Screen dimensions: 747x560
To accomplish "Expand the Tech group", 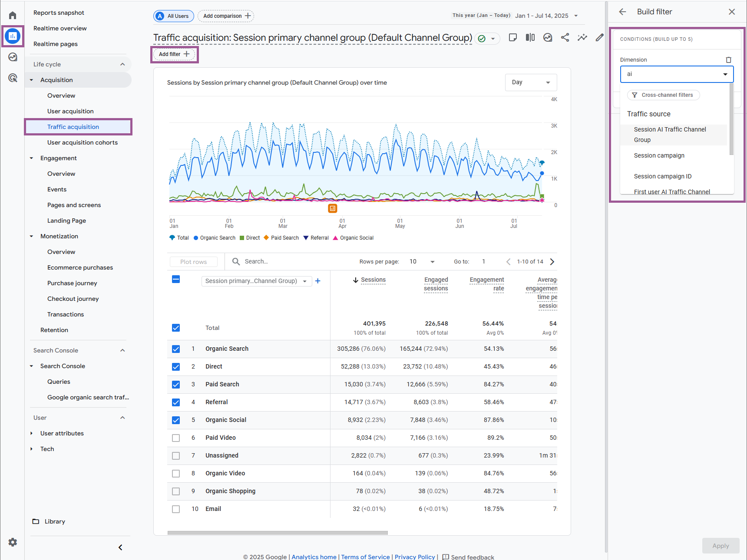I will [x=31, y=449].
